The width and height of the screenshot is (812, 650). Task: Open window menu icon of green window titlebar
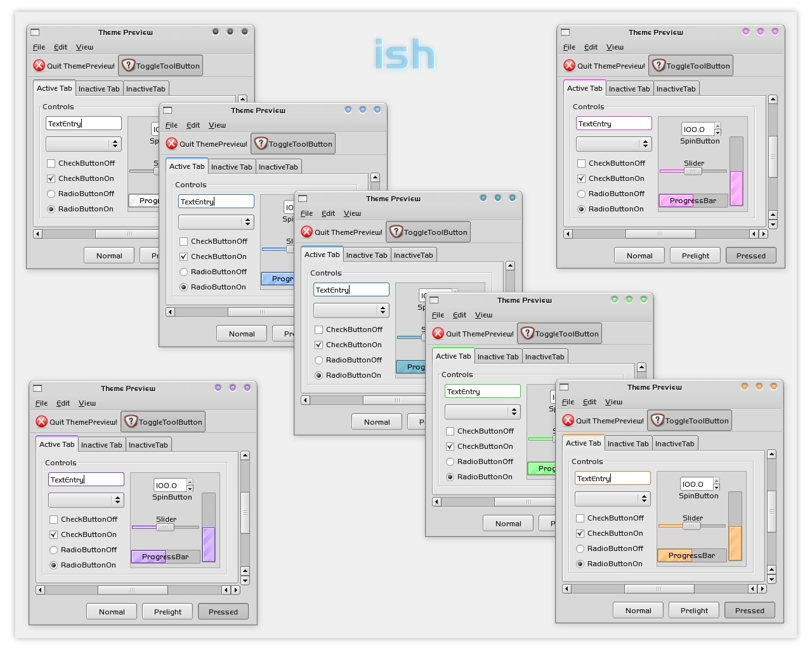click(x=435, y=300)
